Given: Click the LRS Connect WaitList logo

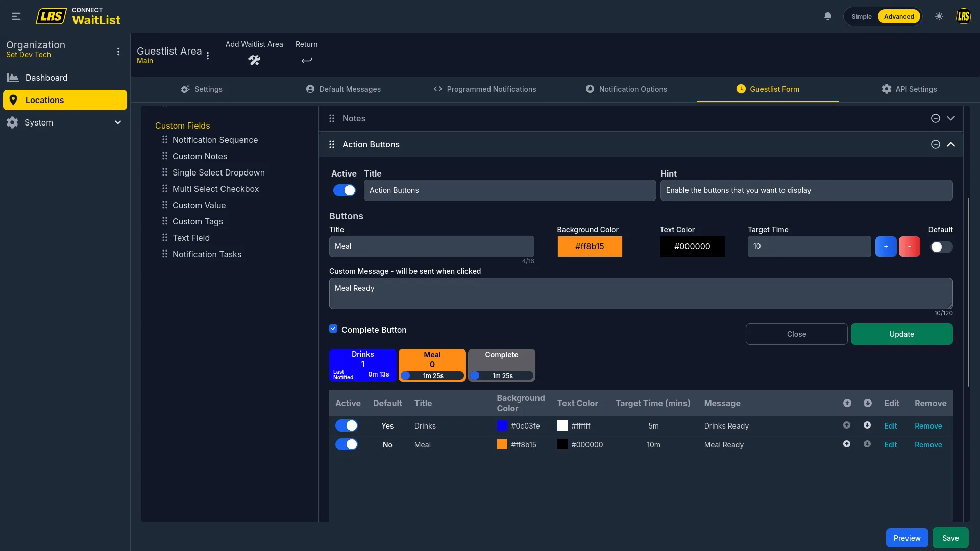Looking at the screenshot, I should (x=78, y=16).
